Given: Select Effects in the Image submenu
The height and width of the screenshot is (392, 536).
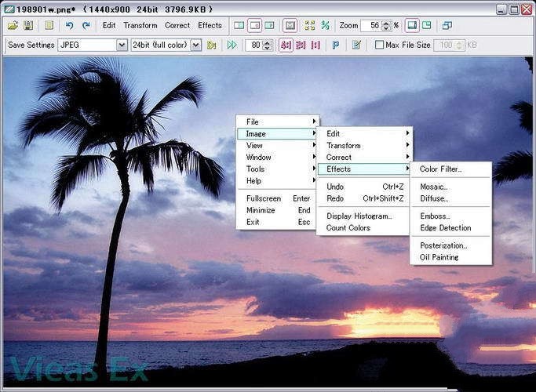Looking at the screenshot, I should click(364, 169).
